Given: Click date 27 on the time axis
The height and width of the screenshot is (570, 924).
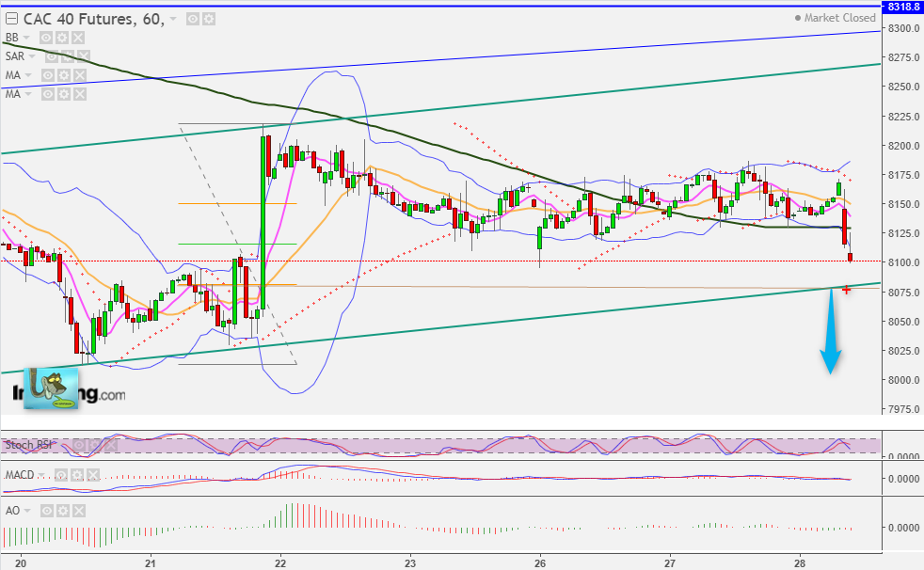Looking at the screenshot, I should [670, 562].
